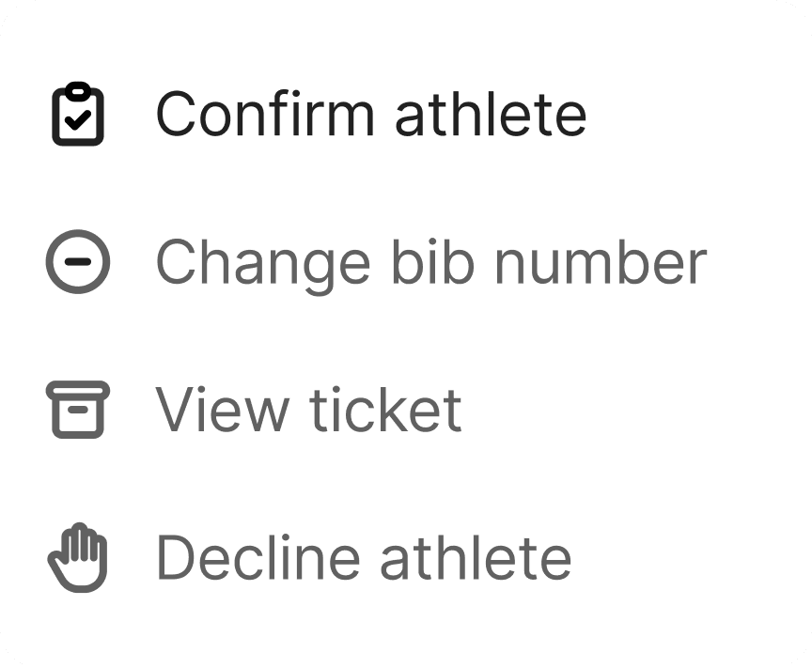The image size is (812, 668).
Task: View the ticket via the box icon
Action: [78, 411]
